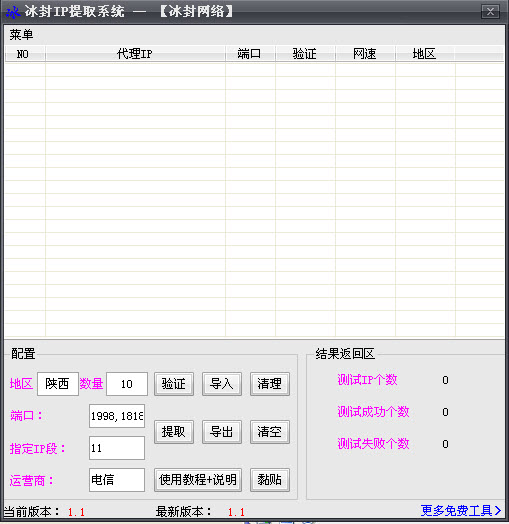Viewport: 509px width, 524px height.
Task: Click the 网速 column header
Action: (365, 54)
